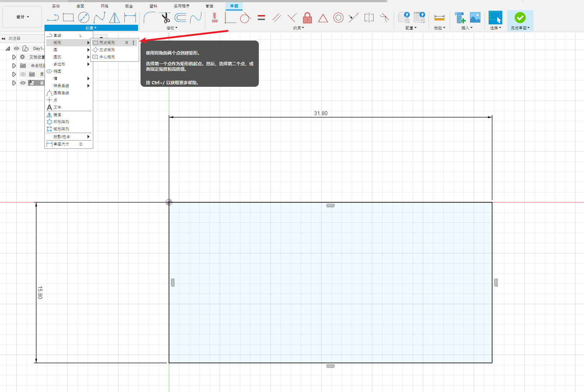Click the 31.80 width dimension value

[x=321, y=113]
